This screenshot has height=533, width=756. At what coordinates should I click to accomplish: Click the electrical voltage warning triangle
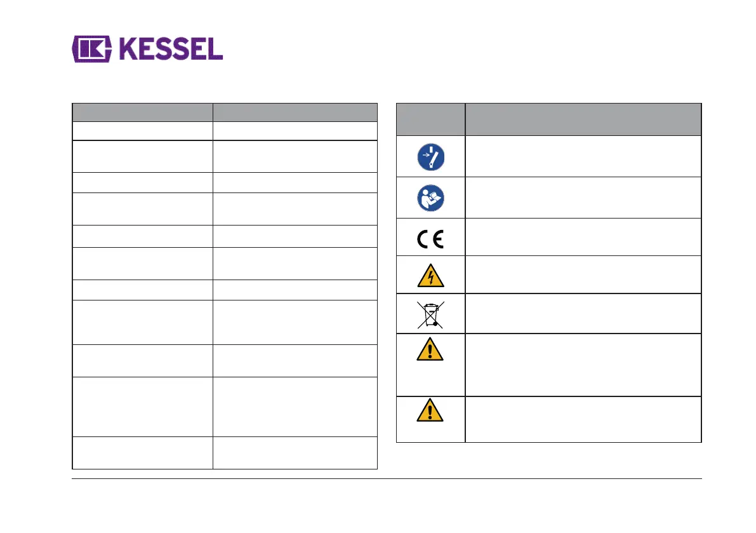point(431,274)
